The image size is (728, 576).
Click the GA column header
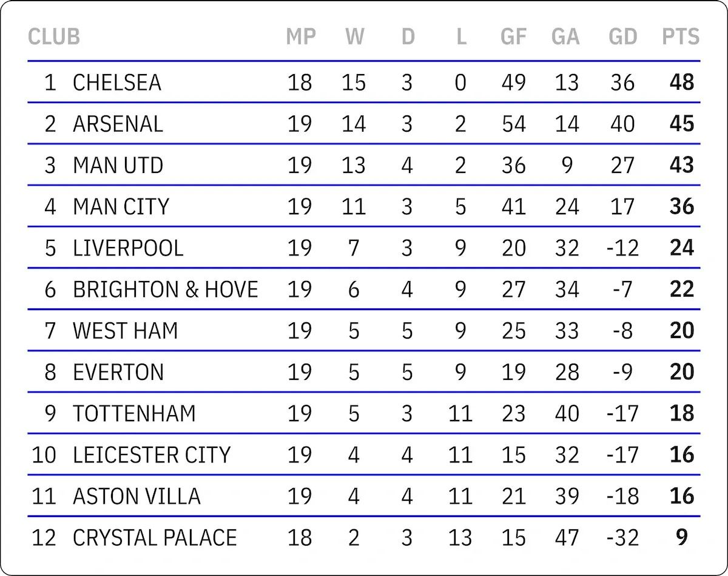(x=565, y=37)
